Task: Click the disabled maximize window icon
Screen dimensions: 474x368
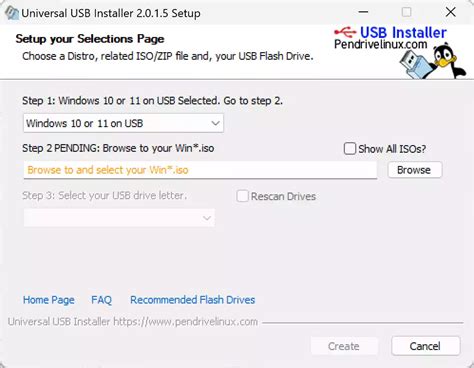Action: click(406, 12)
